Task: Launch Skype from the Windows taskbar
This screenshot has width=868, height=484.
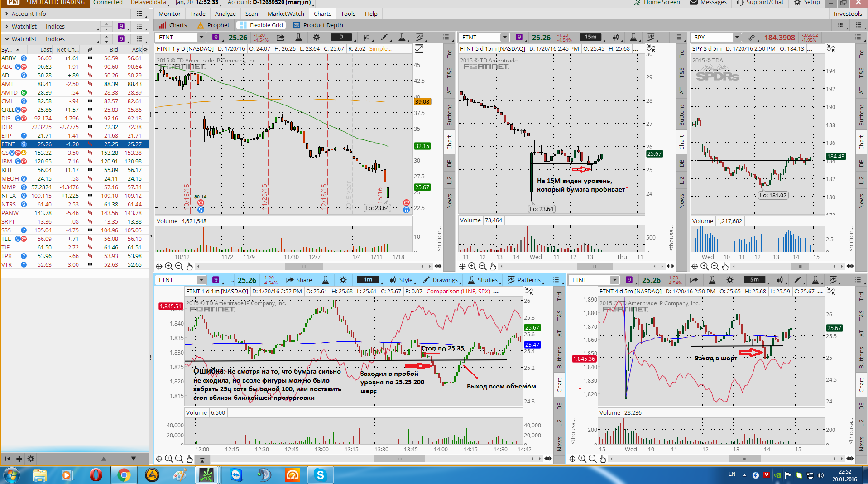Action: pyautogui.click(x=320, y=475)
